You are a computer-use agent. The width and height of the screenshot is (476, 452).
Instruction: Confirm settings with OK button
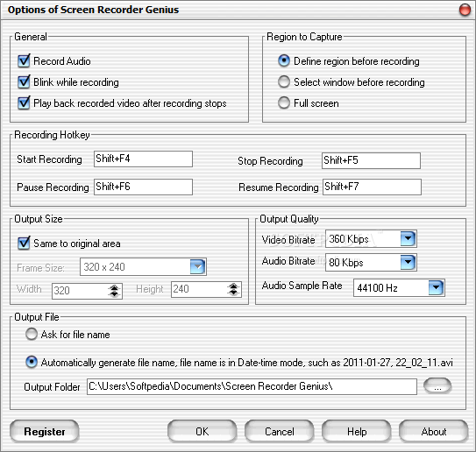click(x=202, y=431)
